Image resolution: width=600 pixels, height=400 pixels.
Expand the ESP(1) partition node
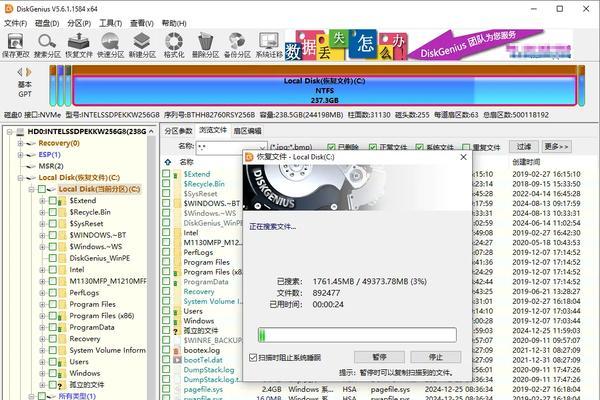[x=20, y=155]
